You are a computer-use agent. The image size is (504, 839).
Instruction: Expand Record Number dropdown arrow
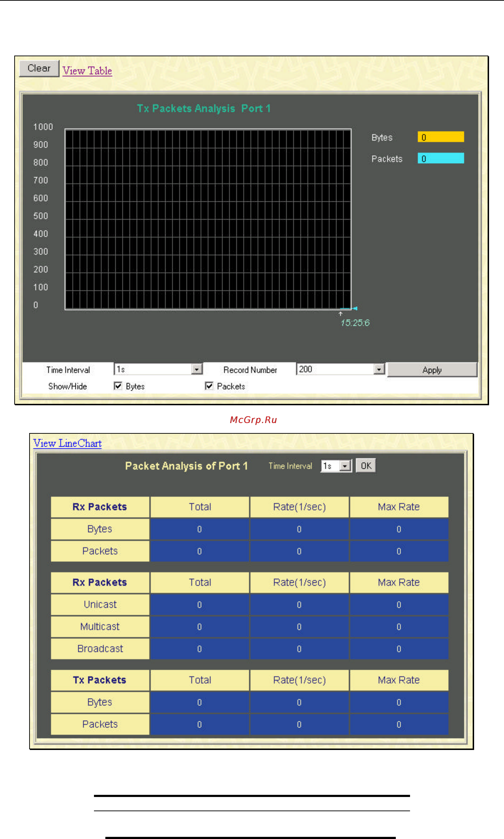pos(379,369)
